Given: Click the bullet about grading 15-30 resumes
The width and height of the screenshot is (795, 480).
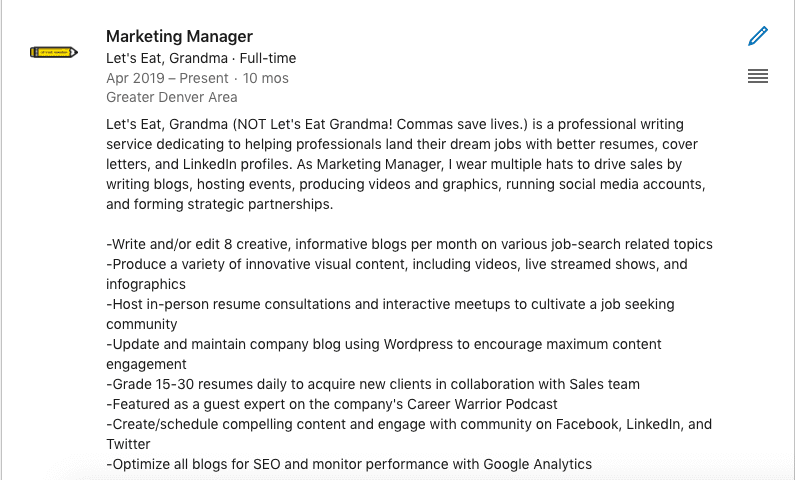Looking at the screenshot, I should click(x=373, y=384).
